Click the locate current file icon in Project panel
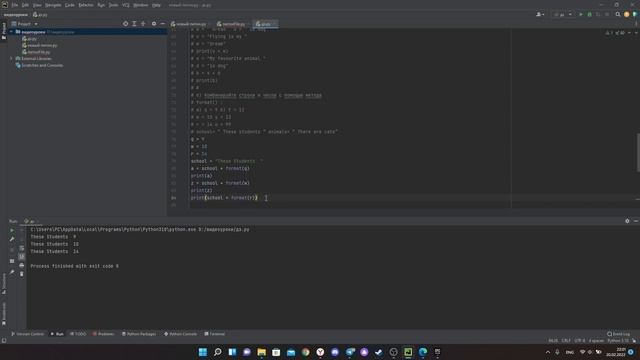 pyautogui.click(x=125, y=24)
